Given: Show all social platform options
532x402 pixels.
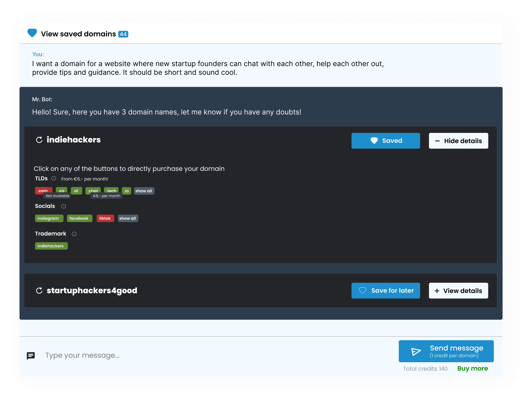Looking at the screenshot, I should point(127,218).
